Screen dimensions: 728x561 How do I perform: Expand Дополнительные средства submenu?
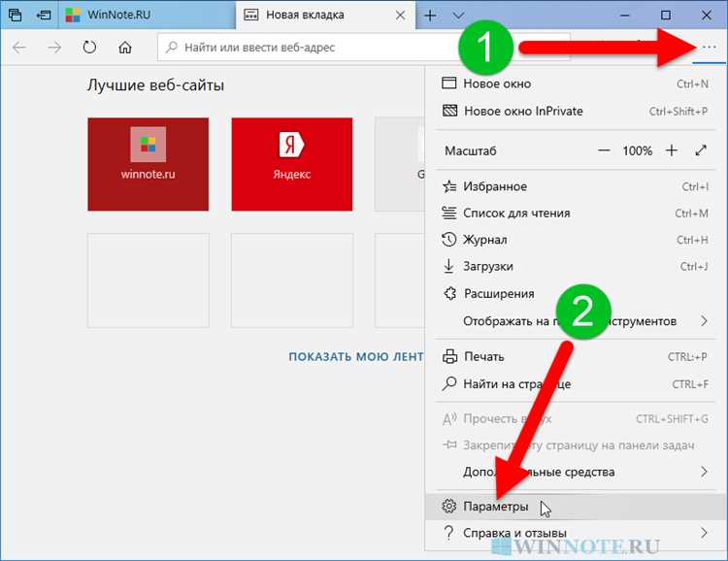[x=576, y=472]
